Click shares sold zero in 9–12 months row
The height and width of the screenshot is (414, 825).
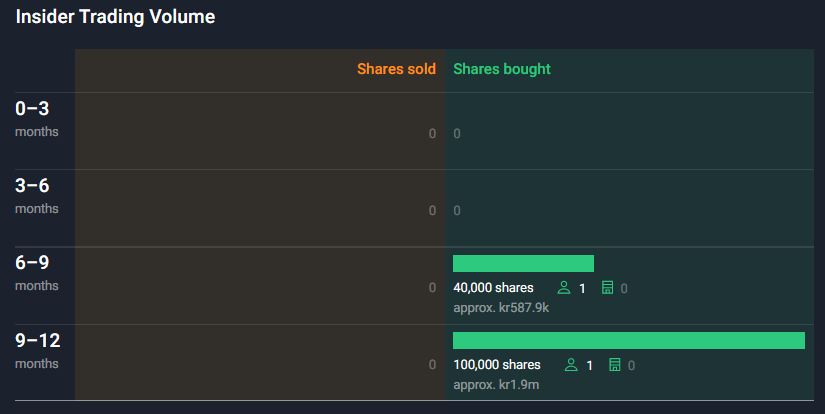point(432,365)
